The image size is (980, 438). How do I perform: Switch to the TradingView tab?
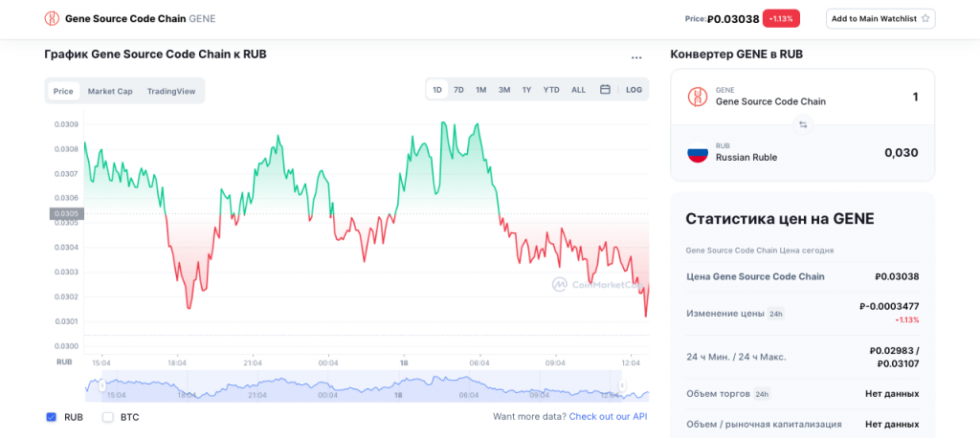pos(171,91)
